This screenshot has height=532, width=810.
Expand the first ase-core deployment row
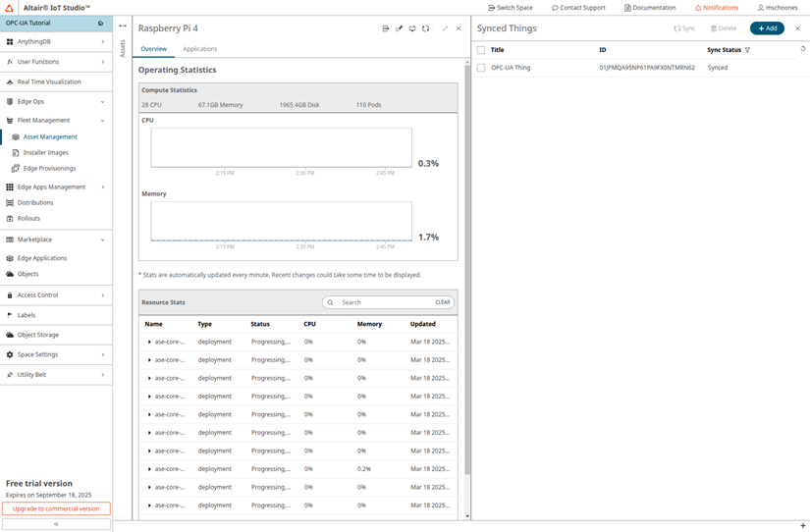point(149,342)
